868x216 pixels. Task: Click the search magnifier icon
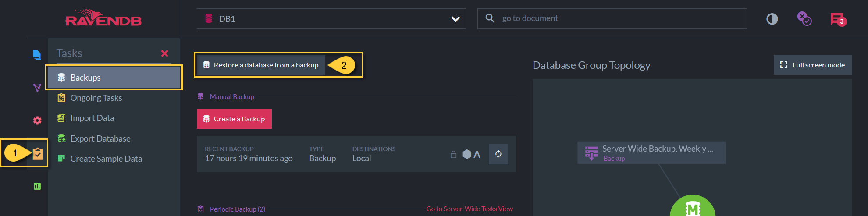pos(490,18)
